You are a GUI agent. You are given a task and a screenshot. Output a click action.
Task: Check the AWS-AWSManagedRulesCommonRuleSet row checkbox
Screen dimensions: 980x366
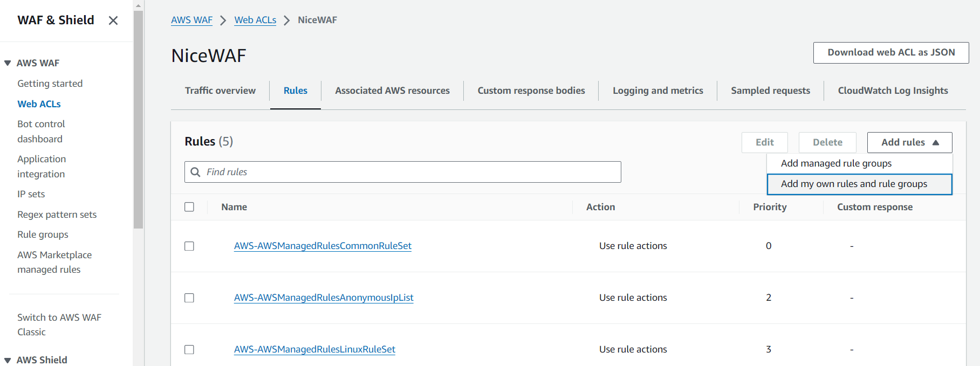189,246
